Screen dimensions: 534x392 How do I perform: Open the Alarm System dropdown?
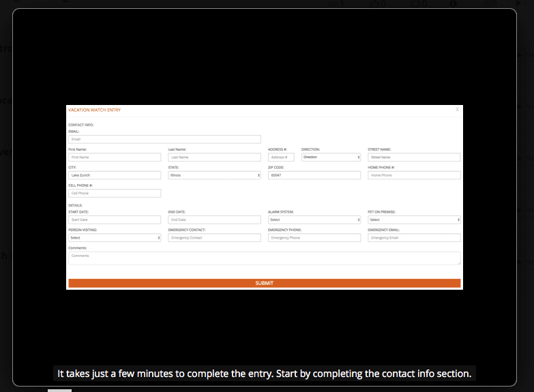point(314,220)
